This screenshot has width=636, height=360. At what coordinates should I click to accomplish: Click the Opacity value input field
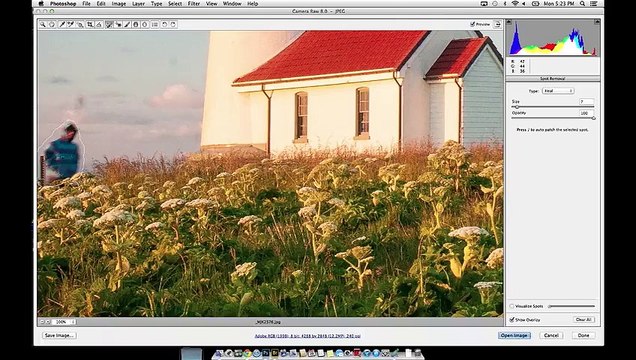pyautogui.click(x=586, y=113)
